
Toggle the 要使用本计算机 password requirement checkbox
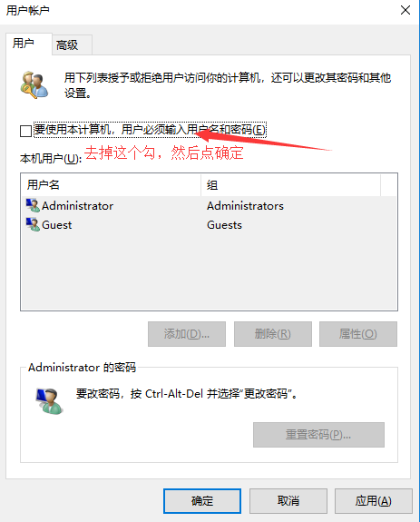[25, 131]
